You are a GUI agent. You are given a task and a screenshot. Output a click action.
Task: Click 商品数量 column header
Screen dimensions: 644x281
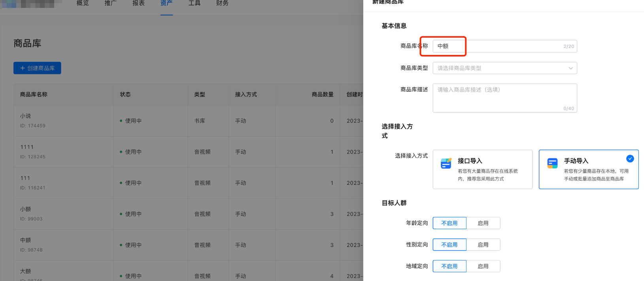pyautogui.click(x=323, y=95)
